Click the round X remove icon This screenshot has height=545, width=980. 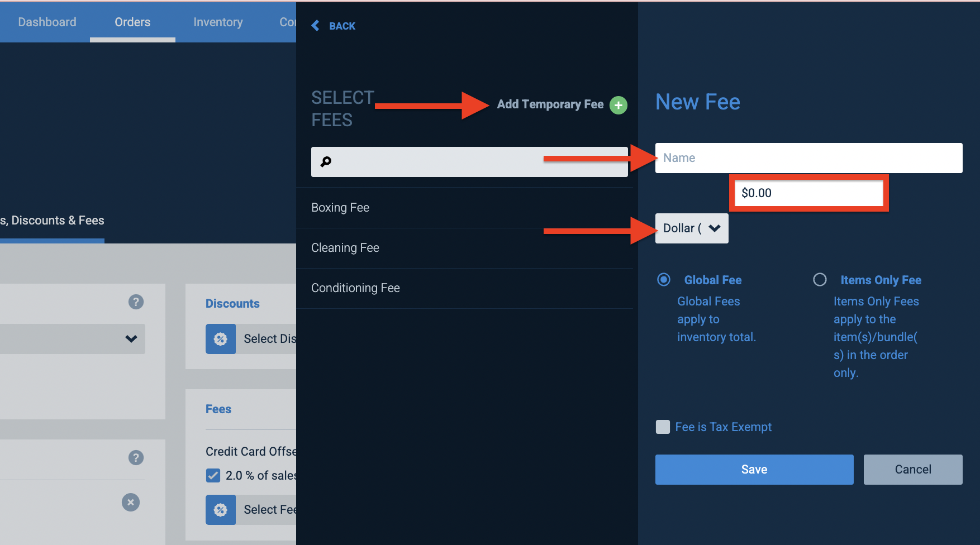131,503
